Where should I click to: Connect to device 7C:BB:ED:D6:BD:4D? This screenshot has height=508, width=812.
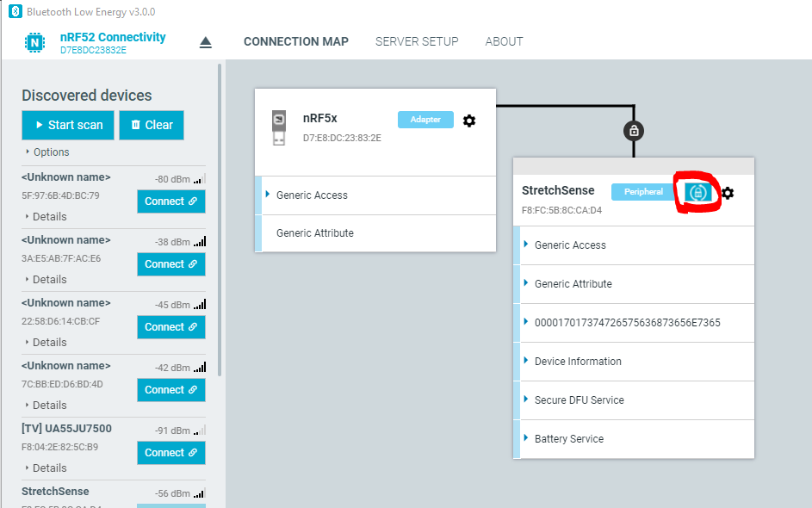tap(170, 390)
